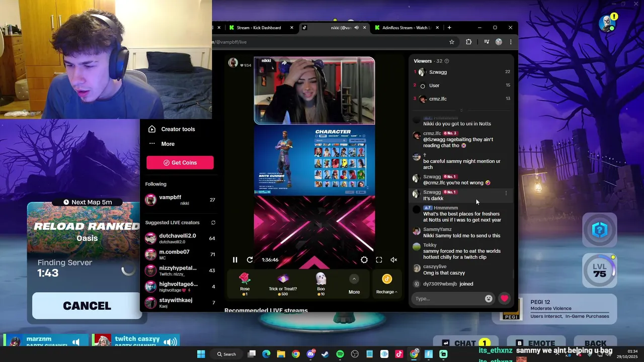
Task: Switch to Stream - Kick Dashboard tab
Action: tap(259, 28)
